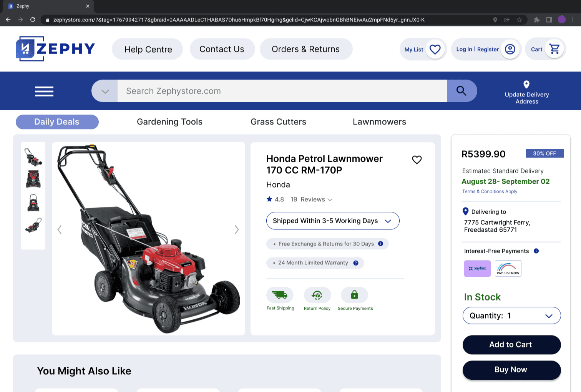
Task: Click the Zephy logo
Action: click(55, 49)
